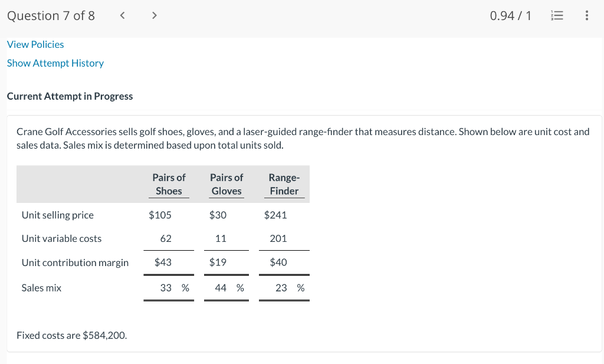This screenshot has width=604, height=364.
Task: Open Show Attempt History link
Action: point(55,63)
